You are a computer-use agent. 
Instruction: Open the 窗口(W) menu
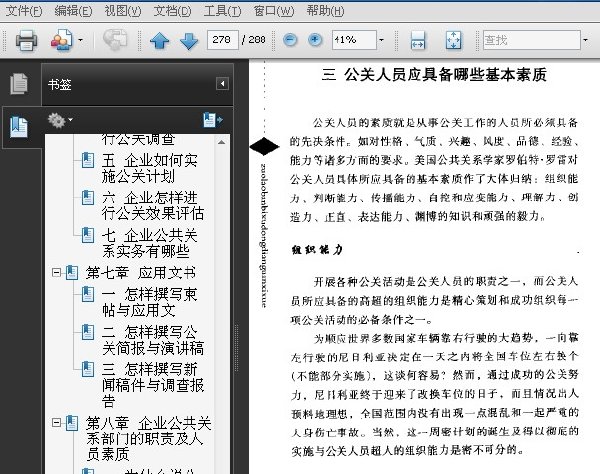point(274,11)
